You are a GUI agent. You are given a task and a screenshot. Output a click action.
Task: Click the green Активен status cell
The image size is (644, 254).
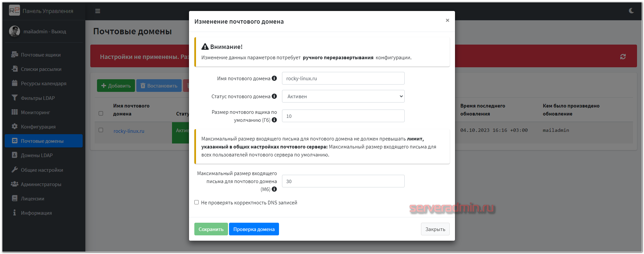[x=180, y=132]
